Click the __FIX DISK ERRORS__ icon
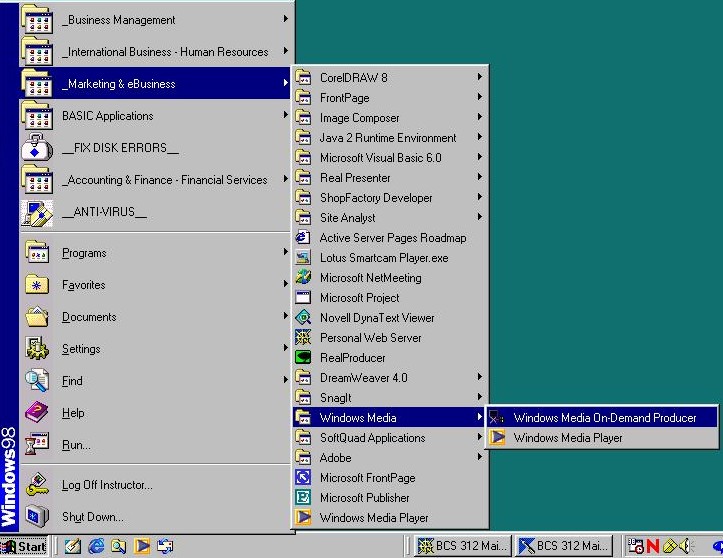723x558 pixels. [x=37, y=147]
